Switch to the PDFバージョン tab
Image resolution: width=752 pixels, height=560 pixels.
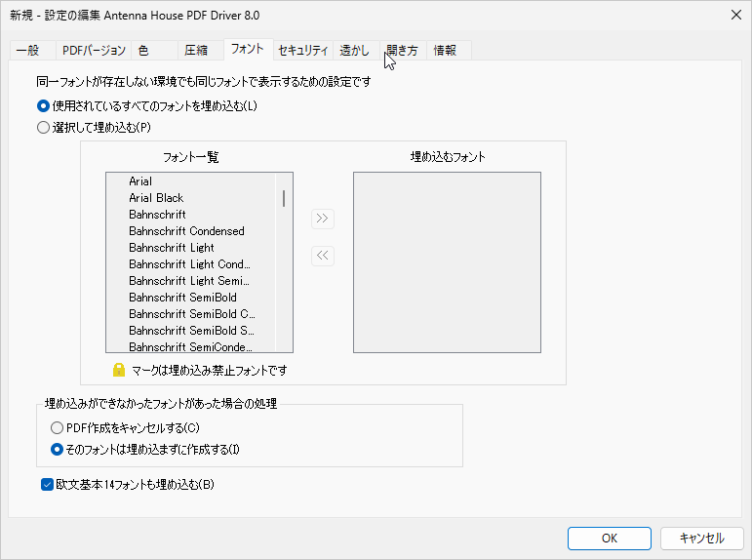click(x=94, y=51)
